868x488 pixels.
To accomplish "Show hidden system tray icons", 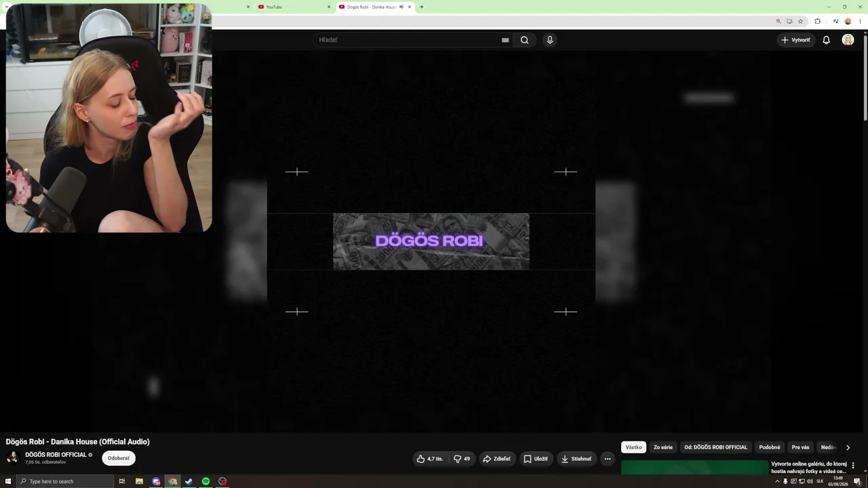I will point(777,481).
